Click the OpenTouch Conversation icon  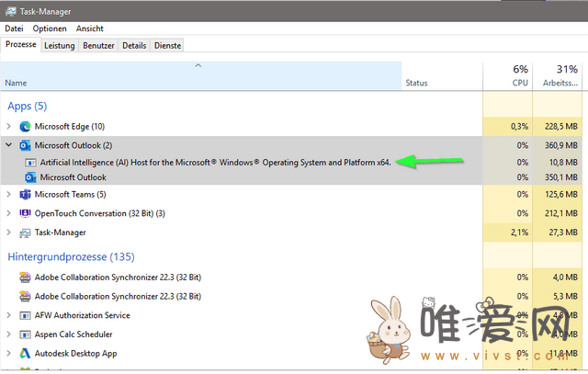[x=25, y=213]
